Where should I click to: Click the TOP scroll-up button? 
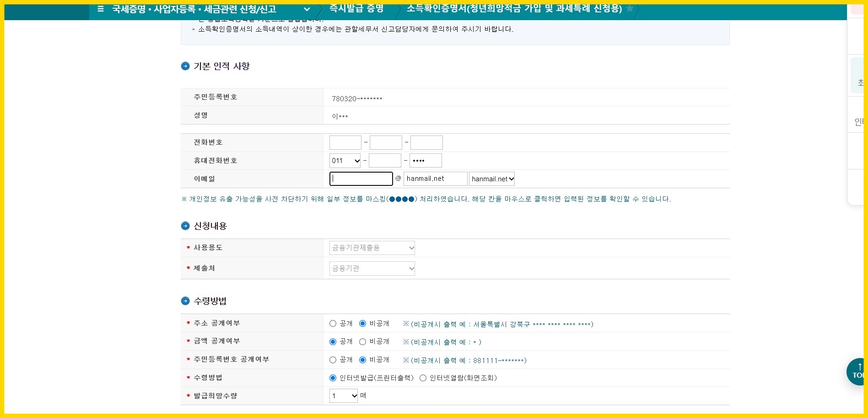[x=856, y=371]
